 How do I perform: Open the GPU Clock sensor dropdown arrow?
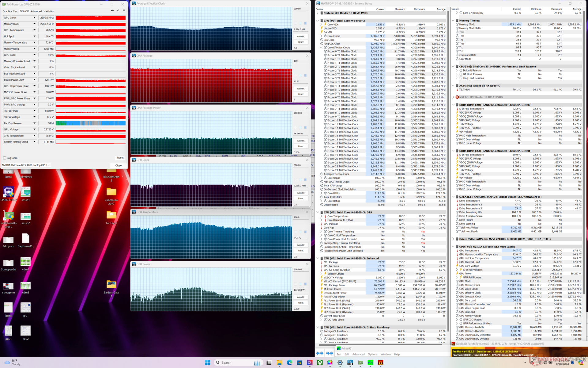point(34,17)
